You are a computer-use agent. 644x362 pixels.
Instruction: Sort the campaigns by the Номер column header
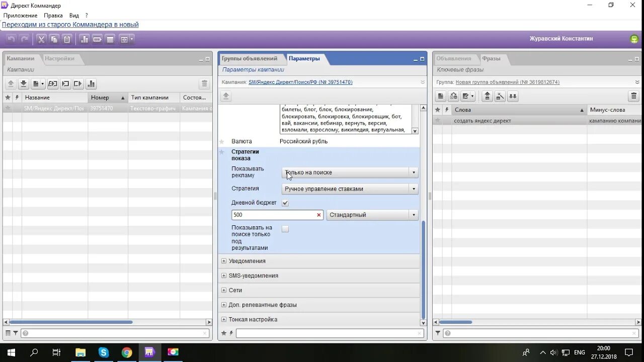pyautogui.click(x=108, y=98)
